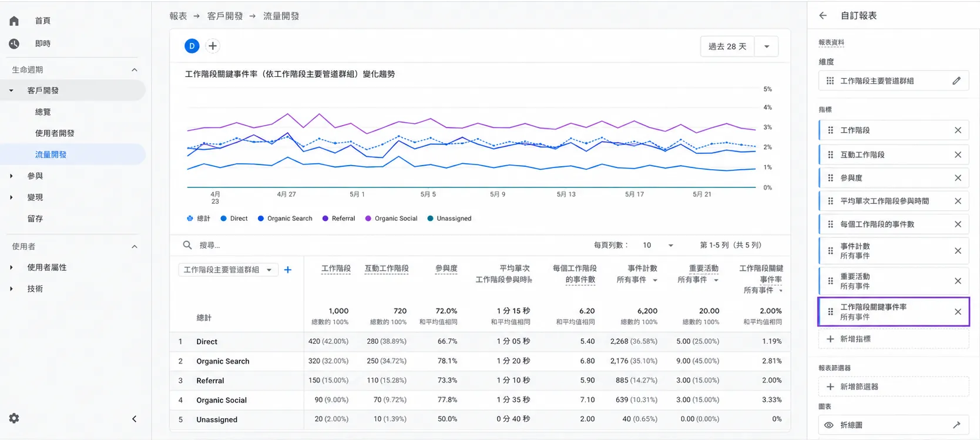Open the 留存 report

(x=35, y=219)
